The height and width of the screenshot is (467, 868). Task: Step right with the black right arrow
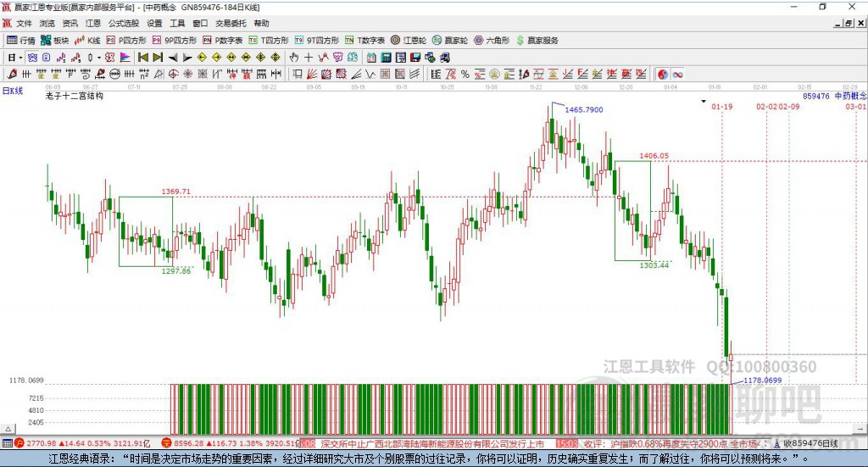pyautogui.click(x=187, y=58)
